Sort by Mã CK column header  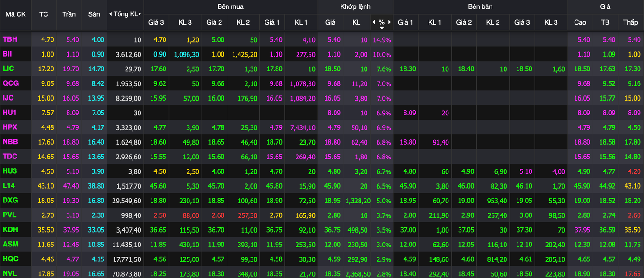coord(15,14)
